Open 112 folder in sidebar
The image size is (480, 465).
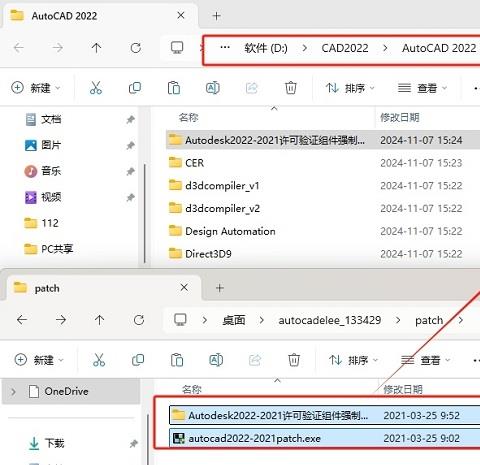[x=42, y=223]
